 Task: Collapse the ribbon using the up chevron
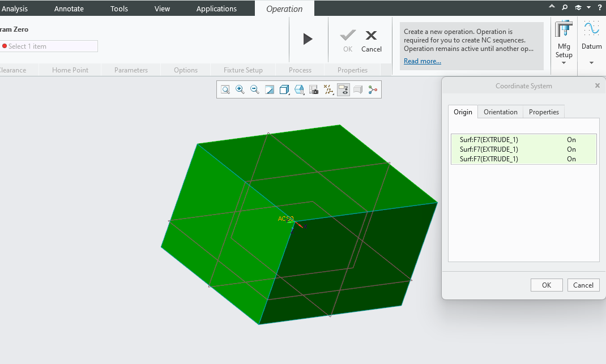(552, 7)
